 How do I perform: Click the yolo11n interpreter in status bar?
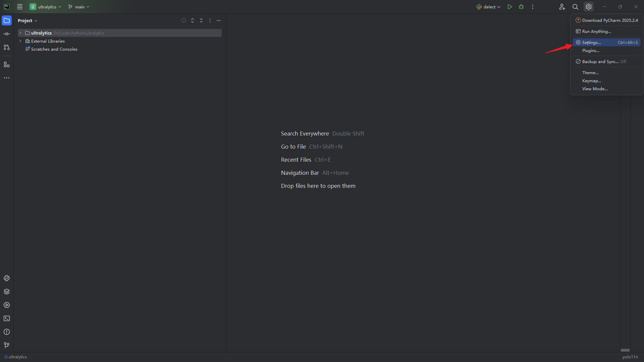pos(630,357)
